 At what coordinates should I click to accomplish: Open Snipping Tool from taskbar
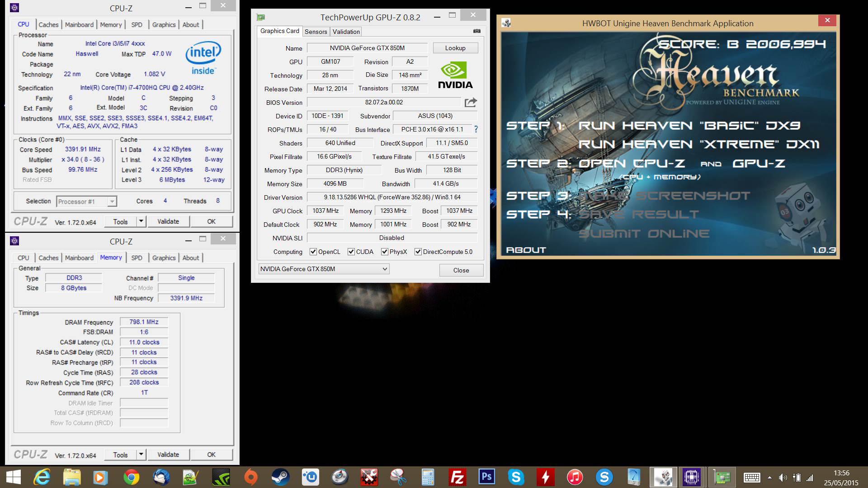(398, 477)
